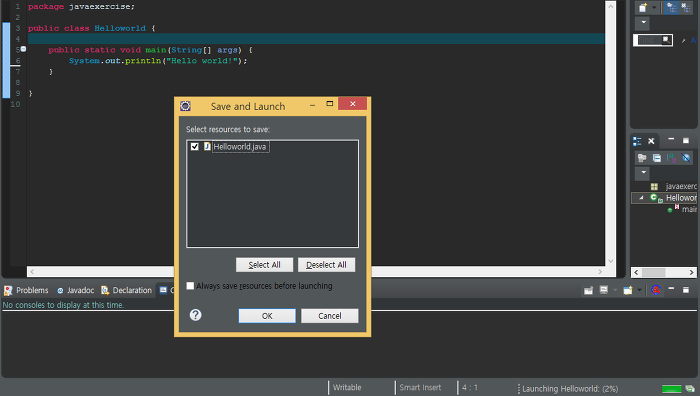Open new console dropdown arrow
Viewport: 700px width, 396px height.
pos(639,290)
